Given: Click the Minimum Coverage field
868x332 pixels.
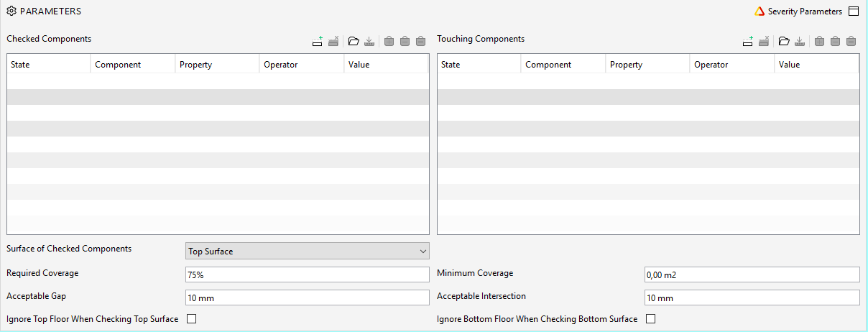Looking at the screenshot, I should (752, 275).
